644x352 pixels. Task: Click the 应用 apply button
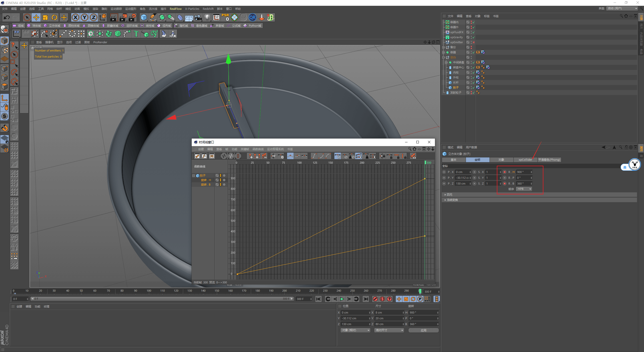pos(424,330)
